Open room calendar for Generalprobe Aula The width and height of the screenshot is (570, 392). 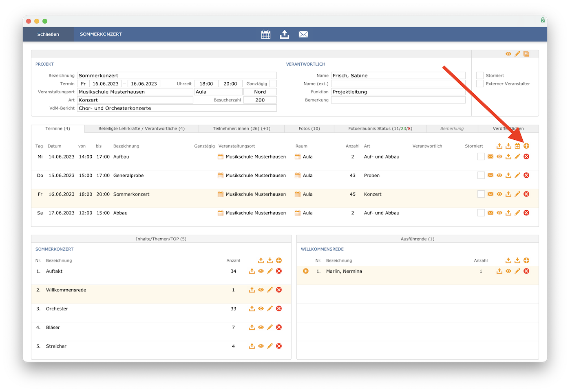[298, 175]
